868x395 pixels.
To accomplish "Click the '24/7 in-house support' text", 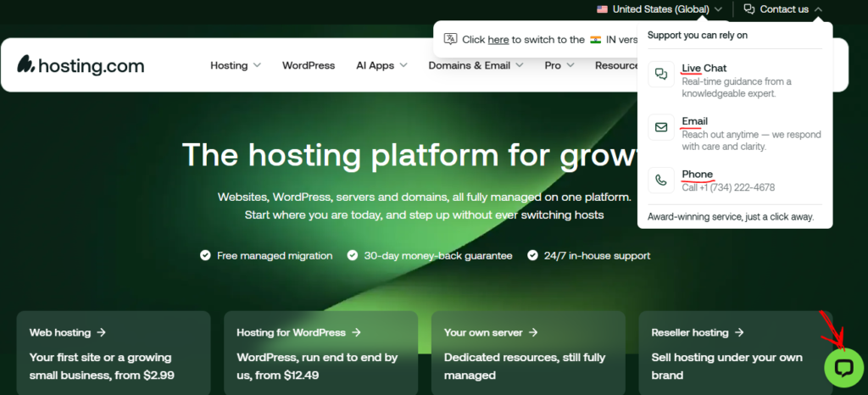I will click(x=598, y=256).
